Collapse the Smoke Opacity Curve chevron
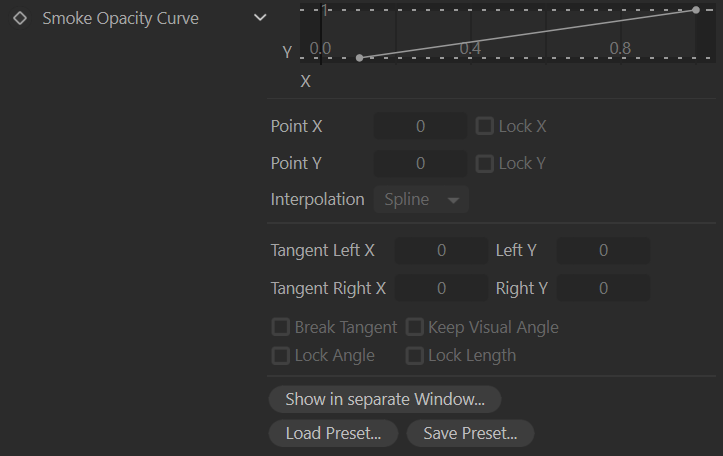723x456 pixels. (x=260, y=18)
